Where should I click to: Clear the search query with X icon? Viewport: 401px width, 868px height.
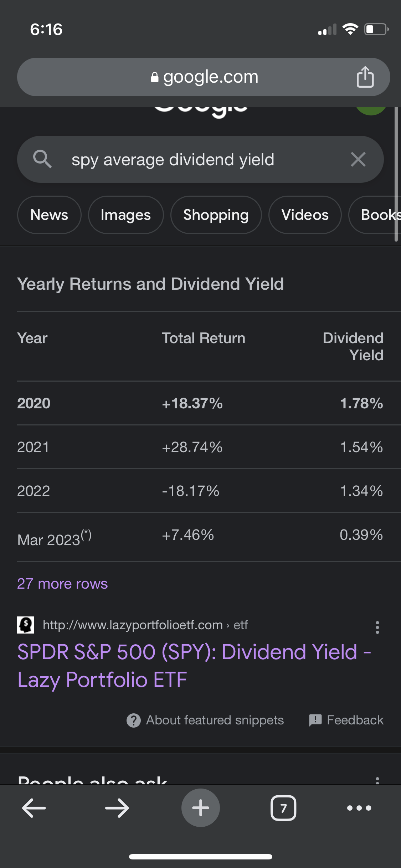(358, 159)
